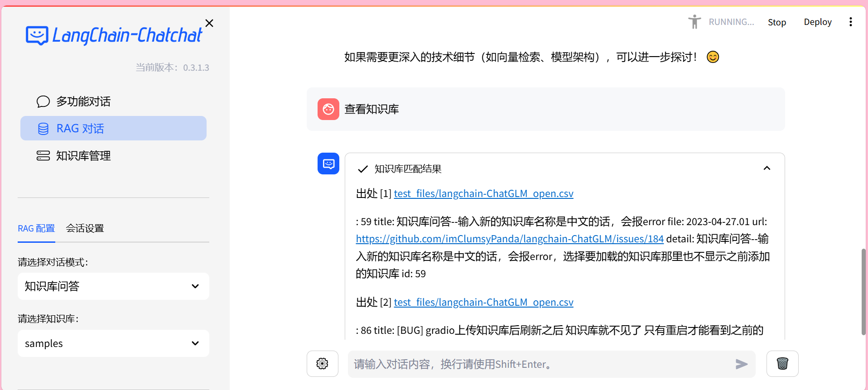Click the RUNNING... status text

(731, 22)
